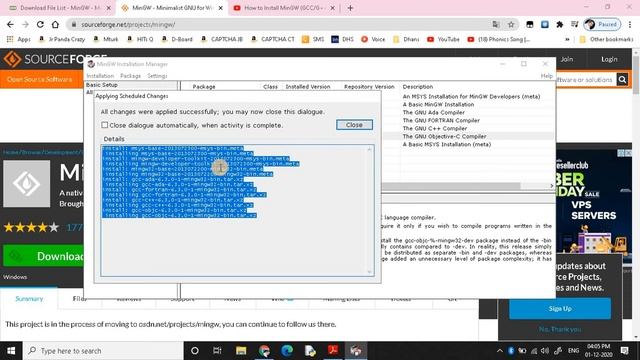Open the Chrome extensions puzzle icon
The width and height of the screenshot is (640, 360).
tap(560, 24)
